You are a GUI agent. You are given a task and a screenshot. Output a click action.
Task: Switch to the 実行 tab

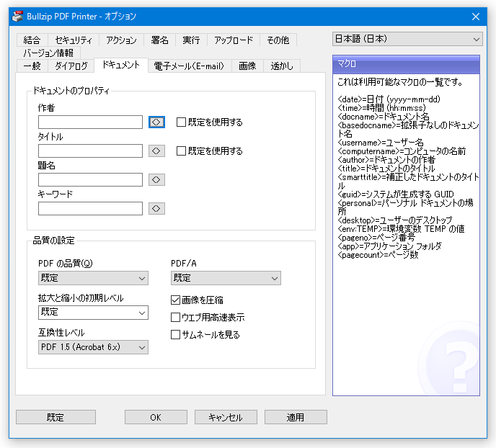(x=191, y=40)
